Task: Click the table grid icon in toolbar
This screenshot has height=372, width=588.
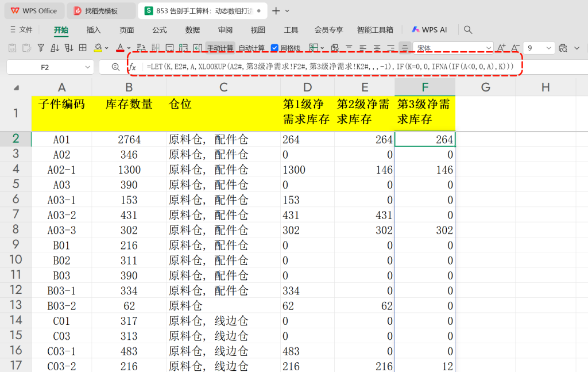Action: pos(83,48)
